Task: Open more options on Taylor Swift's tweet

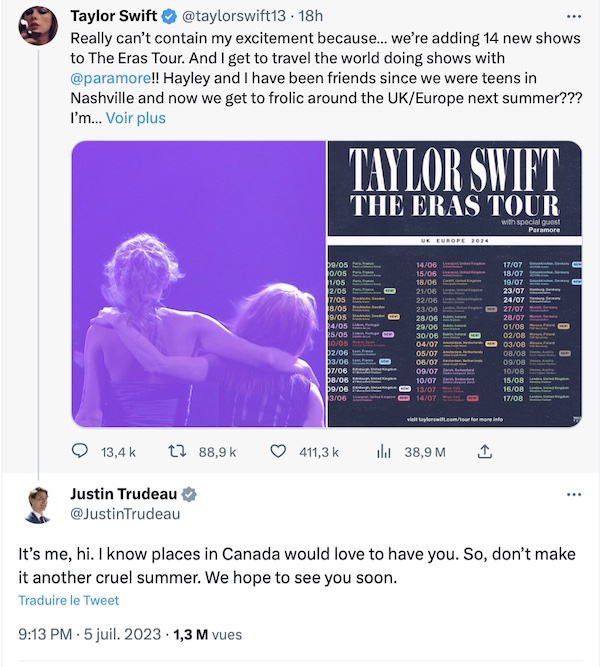Action: tap(574, 17)
